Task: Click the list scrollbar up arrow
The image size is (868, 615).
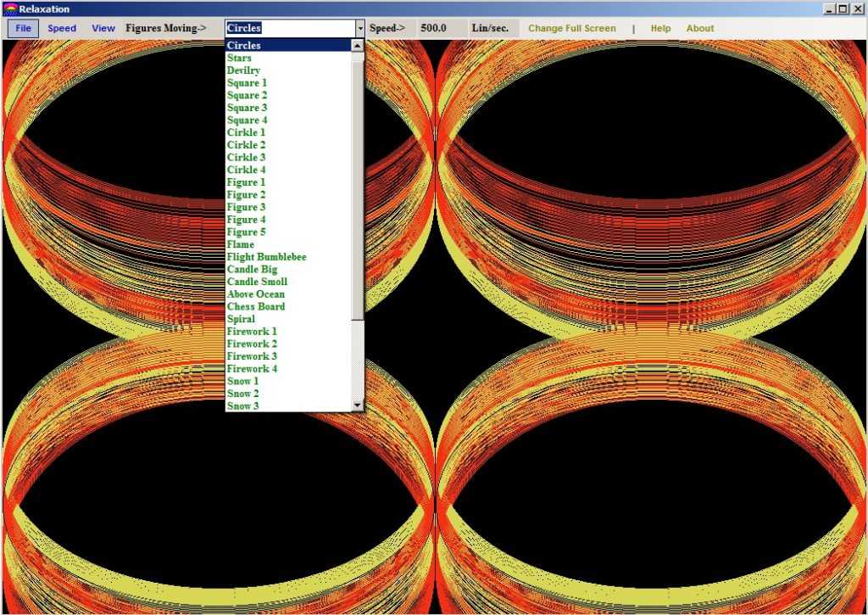Action: pos(358,46)
